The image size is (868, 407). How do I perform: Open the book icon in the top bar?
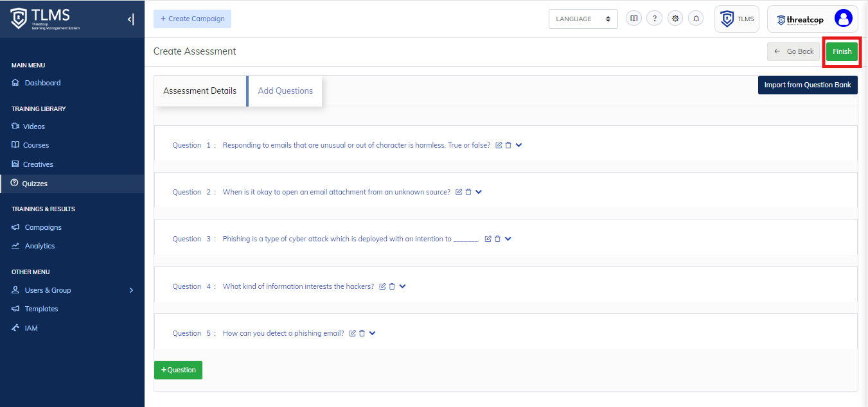(x=634, y=19)
